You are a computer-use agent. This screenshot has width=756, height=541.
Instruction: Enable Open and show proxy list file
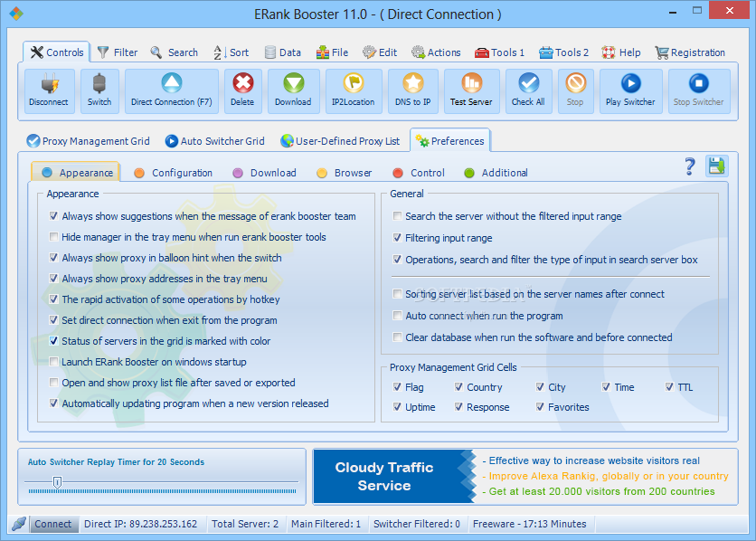(x=53, y=383)
